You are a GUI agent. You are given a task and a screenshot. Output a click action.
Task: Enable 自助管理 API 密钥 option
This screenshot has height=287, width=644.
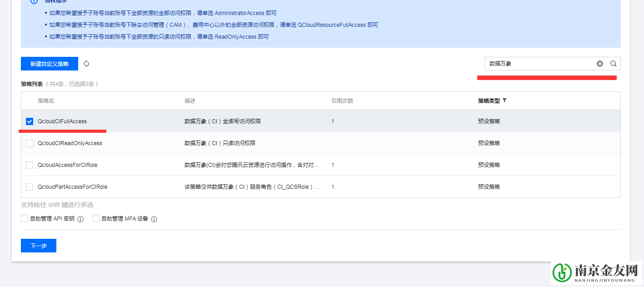[25, 219]
